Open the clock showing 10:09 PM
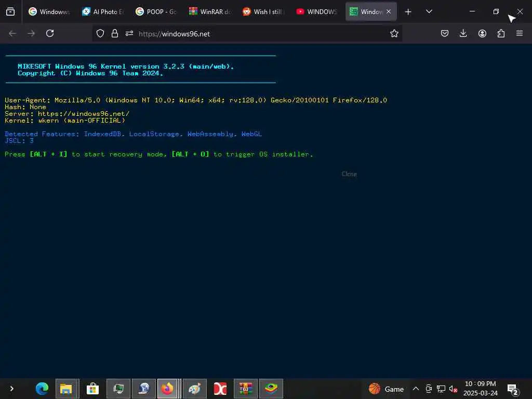Viewport: 532px width, 399px height. tap(481, 389)
